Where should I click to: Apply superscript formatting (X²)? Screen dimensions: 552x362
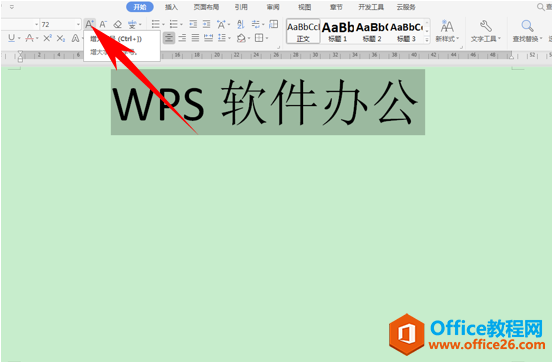click(x=47, y=38)
